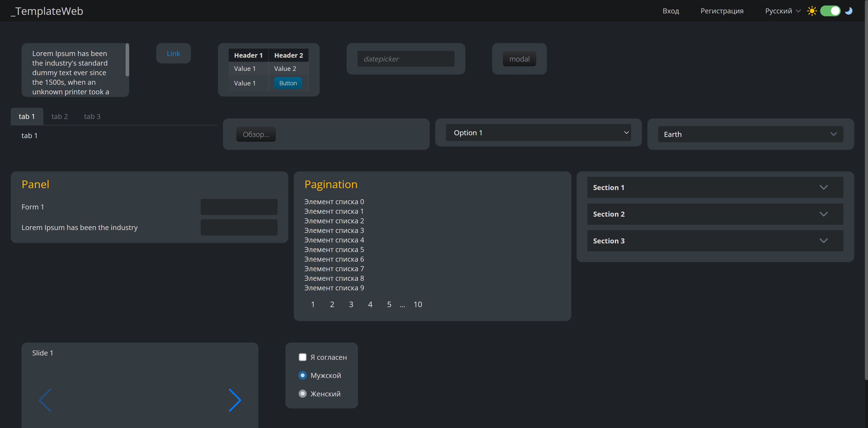
Task: Open the Earth dropdown
Action: [x=750, y=134]
